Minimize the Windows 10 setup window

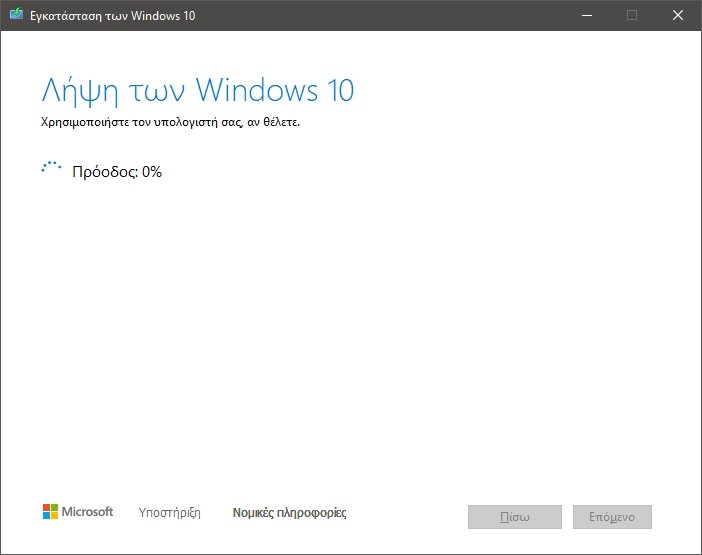585,15
